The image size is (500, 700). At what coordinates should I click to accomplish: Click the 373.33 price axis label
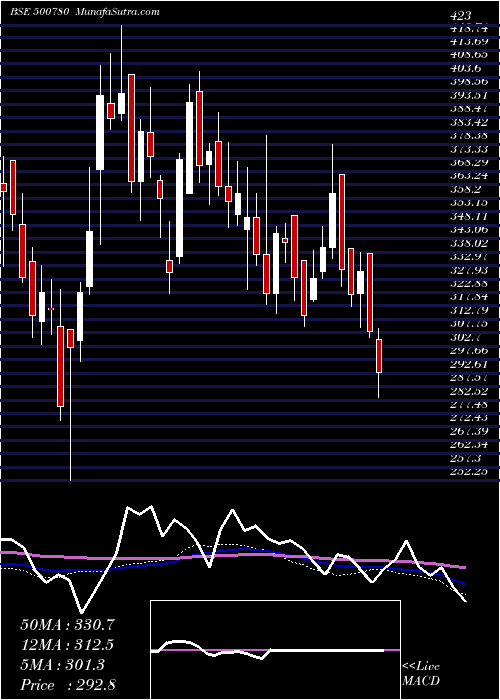(468, 149)
